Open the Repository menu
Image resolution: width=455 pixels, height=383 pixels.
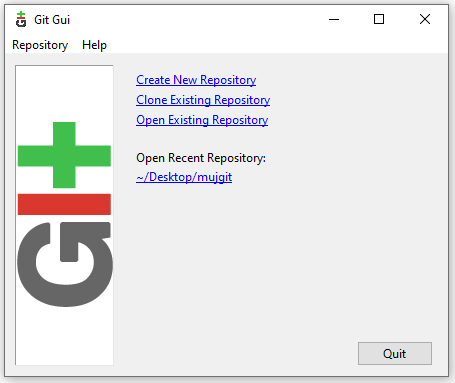[x=40, y=45]
